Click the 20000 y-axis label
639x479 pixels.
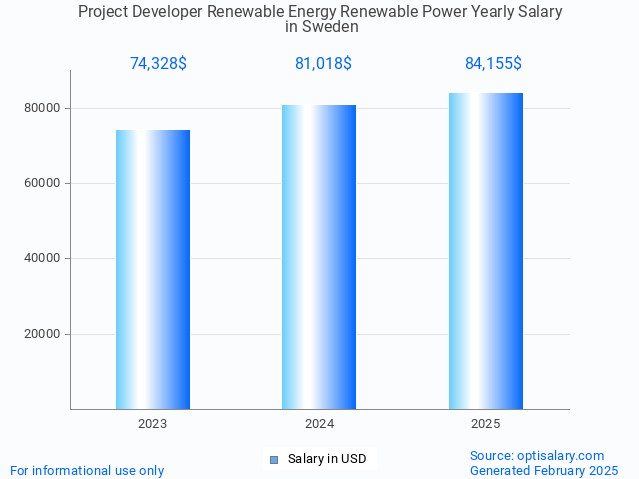pyautogui.click(x=42, y=334)
